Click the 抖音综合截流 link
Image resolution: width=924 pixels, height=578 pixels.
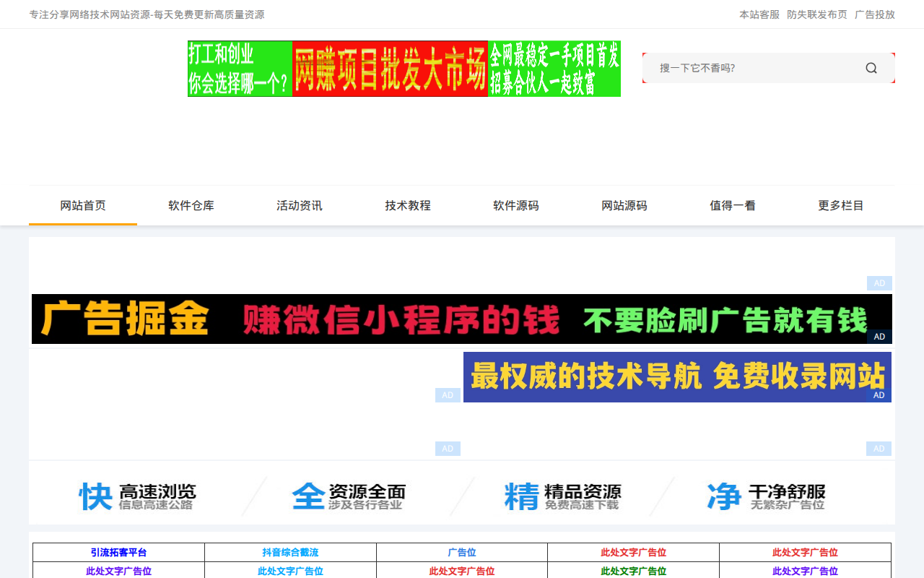point(290,553)
